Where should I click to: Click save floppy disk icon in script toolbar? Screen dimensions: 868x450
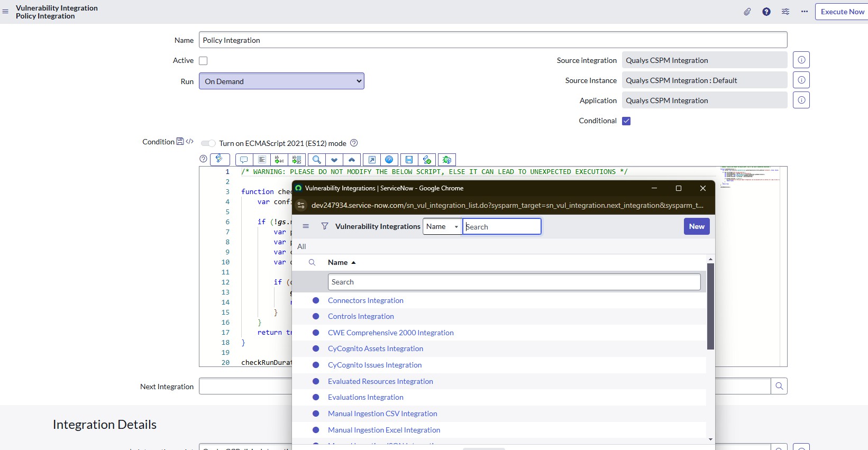tap(409, 160)
